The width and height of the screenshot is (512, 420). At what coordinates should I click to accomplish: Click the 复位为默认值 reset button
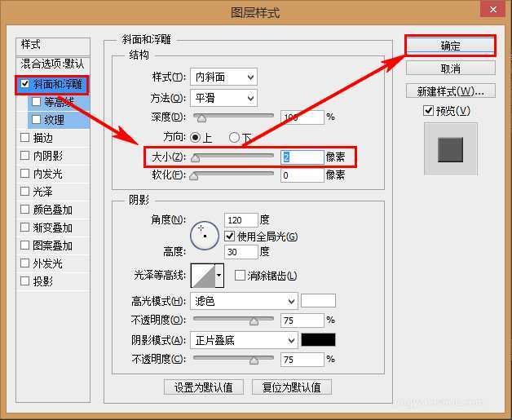tap(291, 387)
